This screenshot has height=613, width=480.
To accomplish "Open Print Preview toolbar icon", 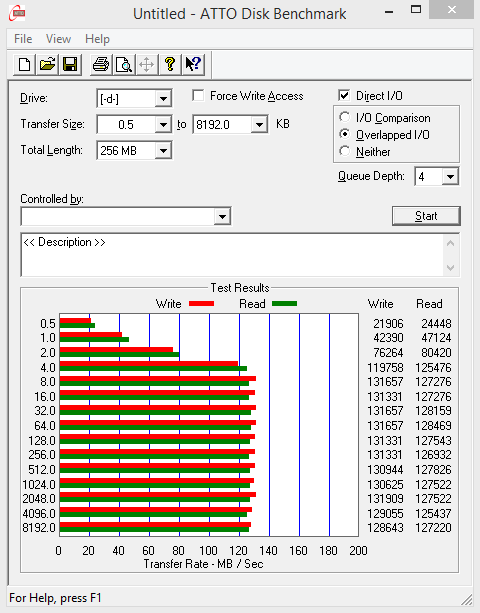I will point(124,64).
